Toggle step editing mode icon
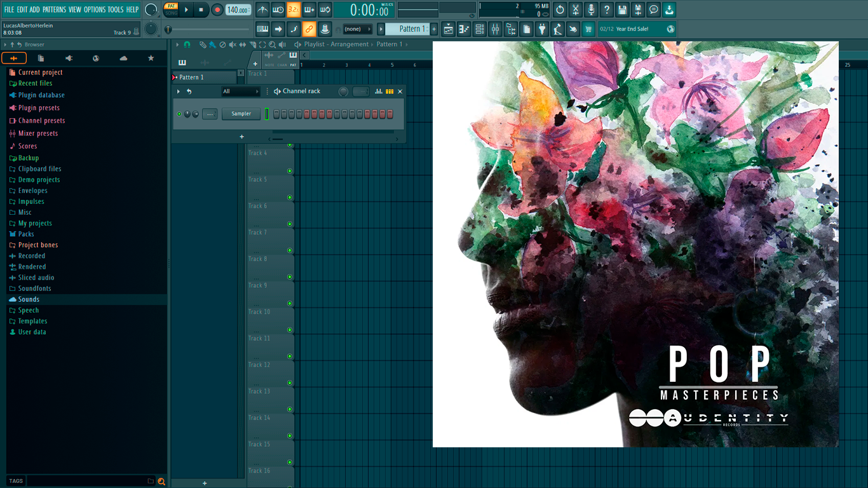The width and height of the screenshot is (868, 488). point(294,29)
